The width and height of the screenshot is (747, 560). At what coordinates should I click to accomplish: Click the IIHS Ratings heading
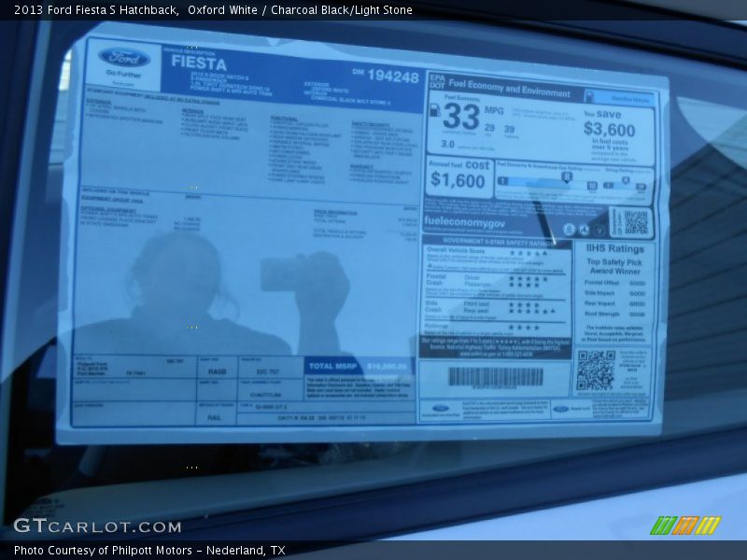tap(614, 248)
